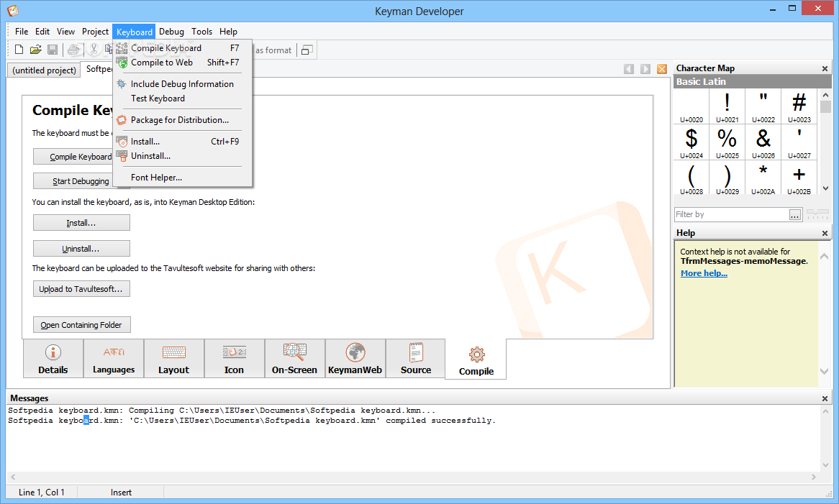Click the Filter by input field

tap(732, 214)
